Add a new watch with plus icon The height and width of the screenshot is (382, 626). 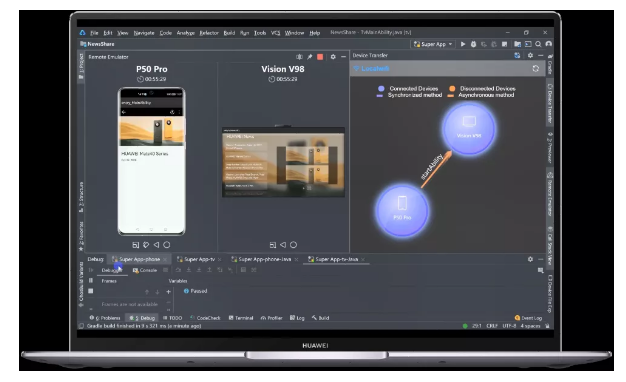click(x=168, y=292)
